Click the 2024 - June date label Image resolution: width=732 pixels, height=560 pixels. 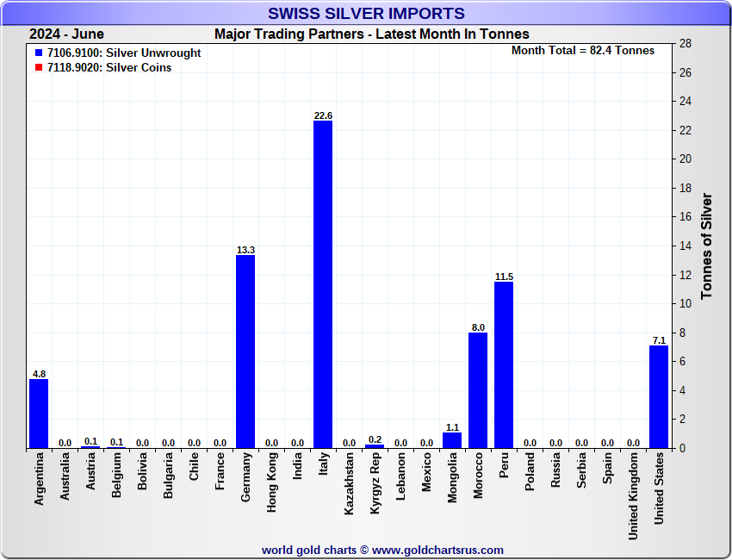(66, 34)
